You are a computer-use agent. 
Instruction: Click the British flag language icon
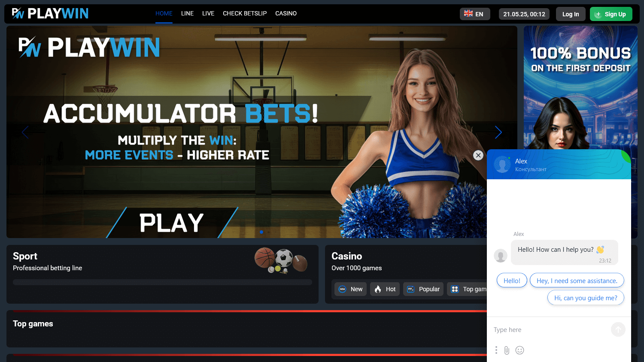pyautogui.click(x=468, y=13)
